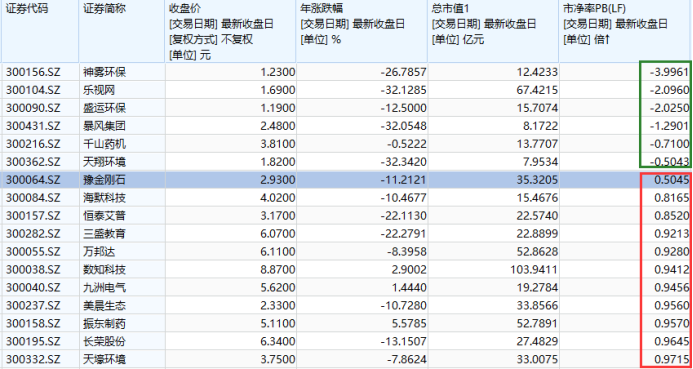Click the 万邦达 stock name

tap(99, 251)
